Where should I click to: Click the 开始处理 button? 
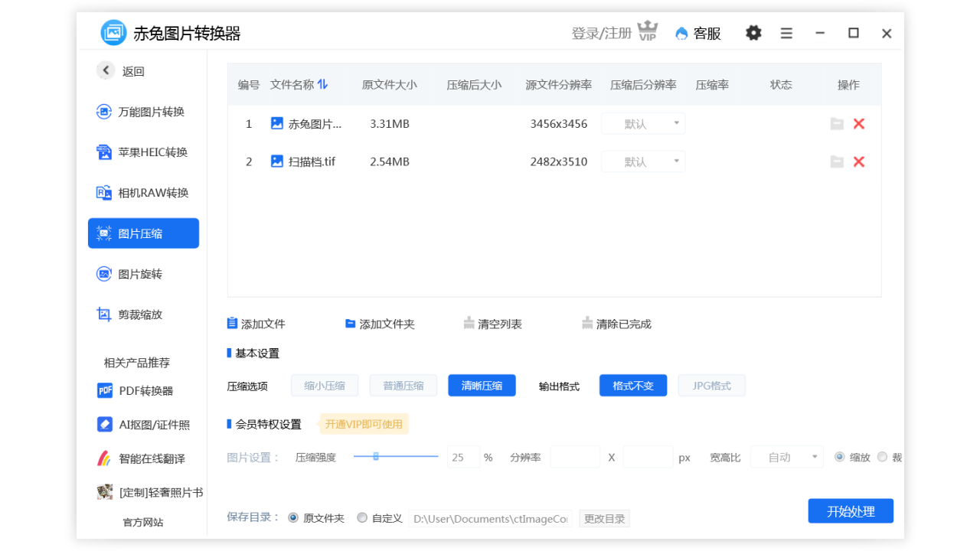click(x=851, y=510)
